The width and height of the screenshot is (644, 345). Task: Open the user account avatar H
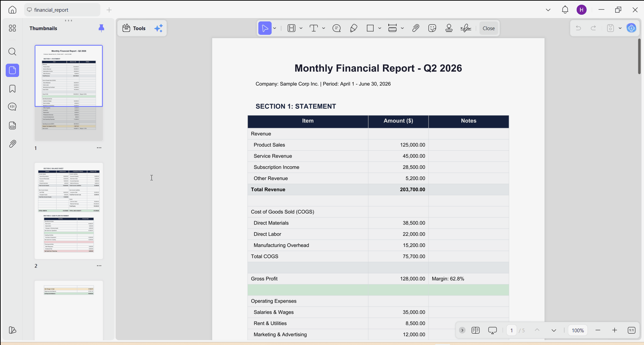coord(582,10)
